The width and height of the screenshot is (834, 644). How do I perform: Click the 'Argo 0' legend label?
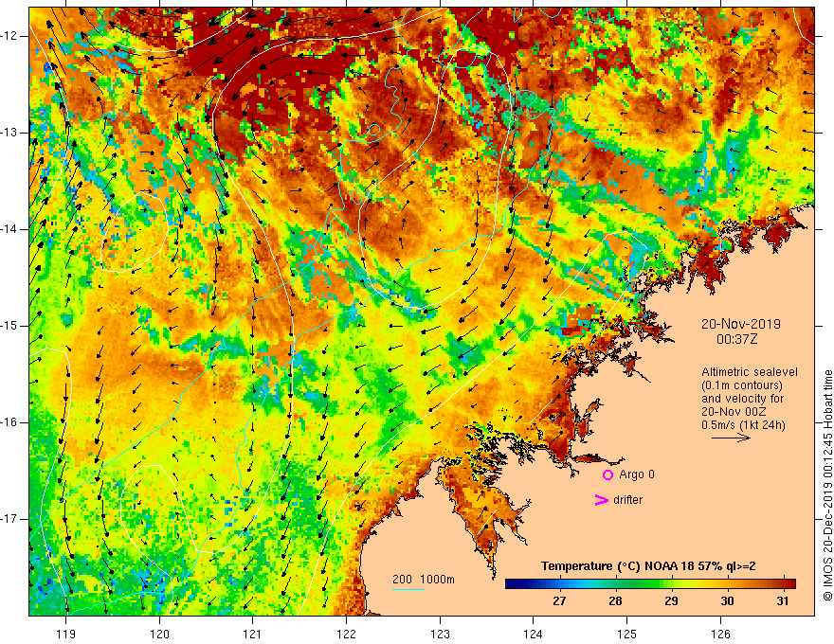point(637,474)
